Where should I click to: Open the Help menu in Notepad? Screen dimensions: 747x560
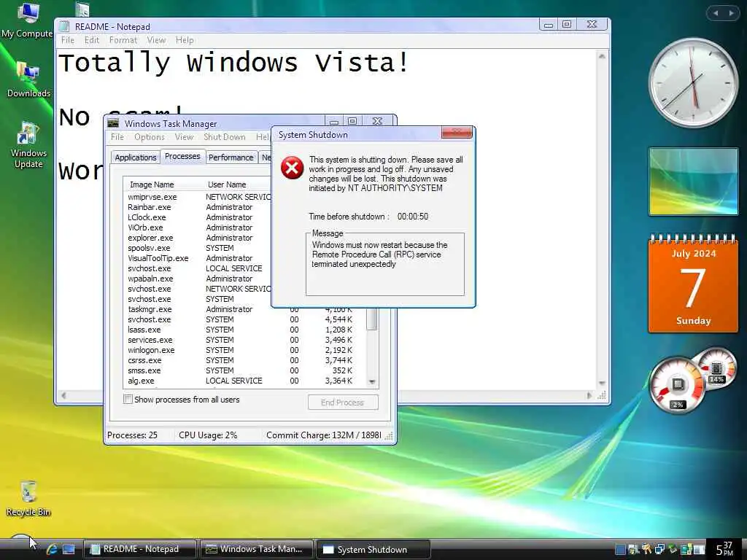[x=185, y=40]
